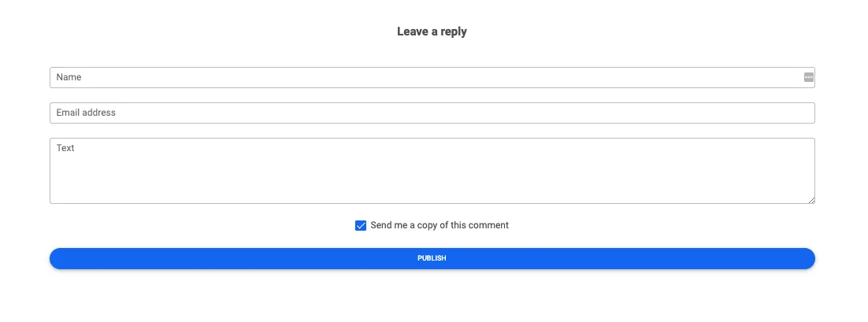Uncheck Send me a copy checkbox
The width and height of the screenshot is (868, 322).
(x=361, y=226)
